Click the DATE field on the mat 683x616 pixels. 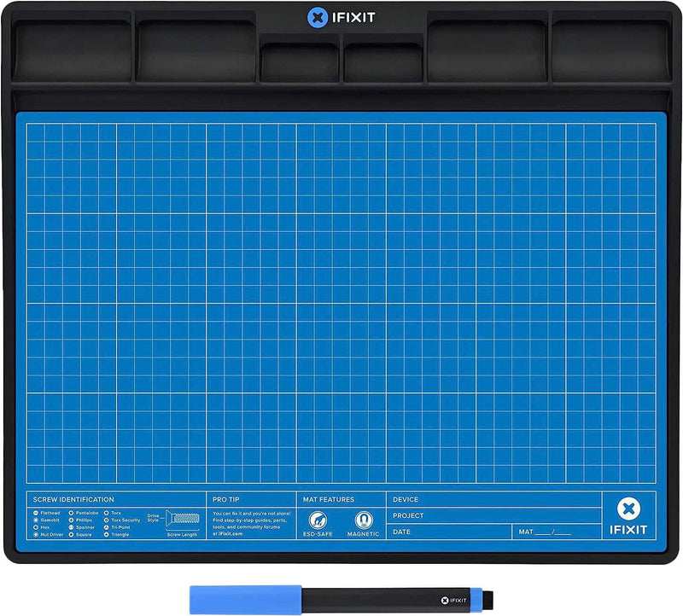[449, 532]
